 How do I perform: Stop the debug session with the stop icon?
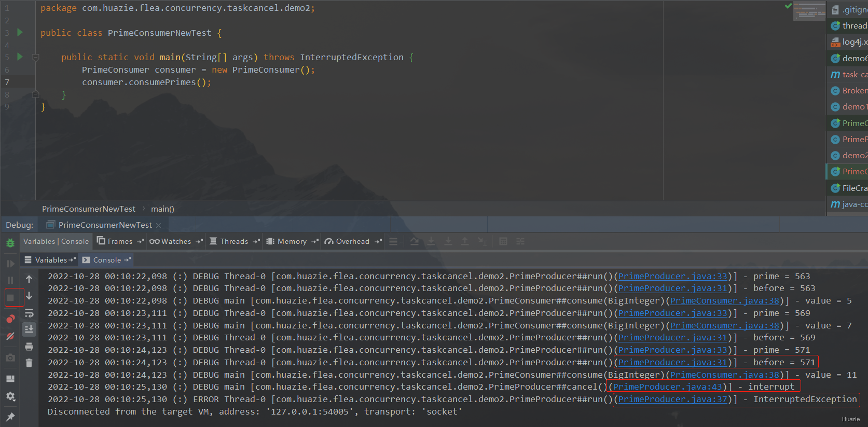(10, 298)
